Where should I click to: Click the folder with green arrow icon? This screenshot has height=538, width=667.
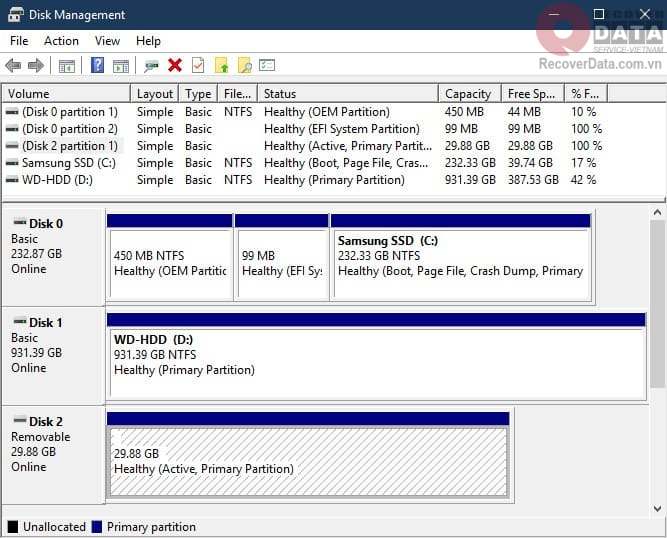[x=222, y=65]
